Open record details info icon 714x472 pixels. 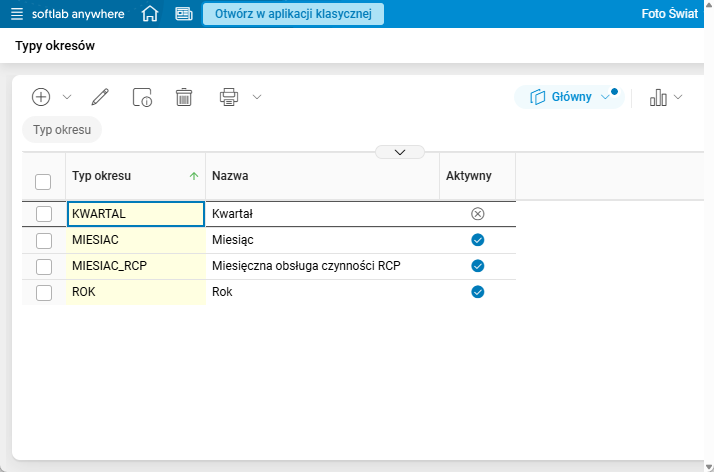tap(142, 97)
